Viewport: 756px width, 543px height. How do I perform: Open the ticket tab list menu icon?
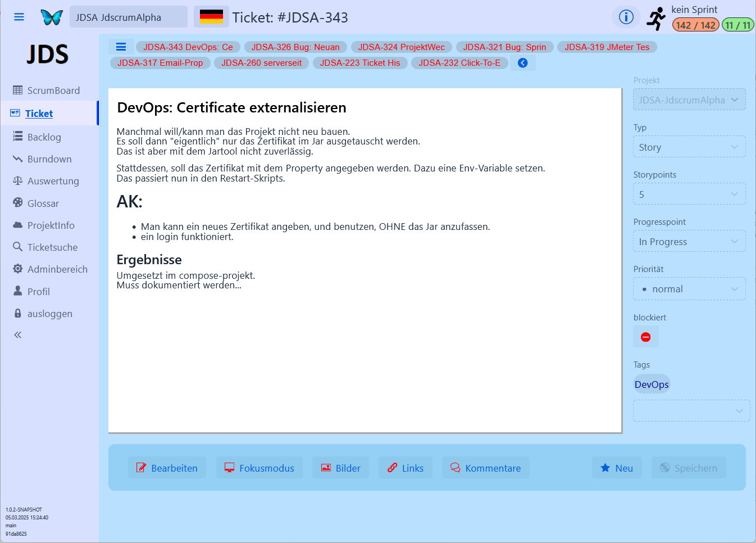(x=121, y=47)
